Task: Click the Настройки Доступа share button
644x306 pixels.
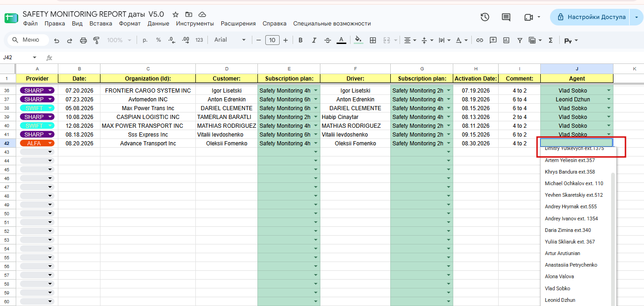Action: coord(589,17)
